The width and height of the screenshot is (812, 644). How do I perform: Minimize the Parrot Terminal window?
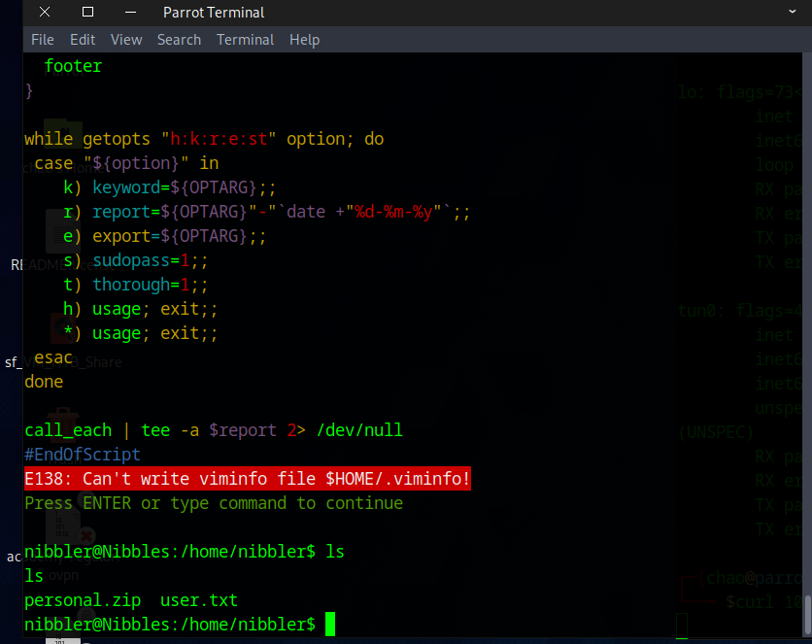[130, 13]
